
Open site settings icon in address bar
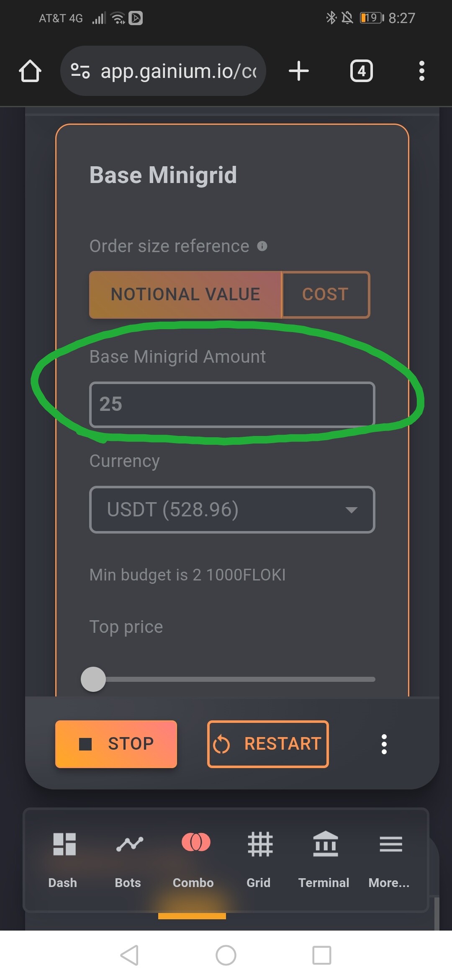(x=80, y=71)
